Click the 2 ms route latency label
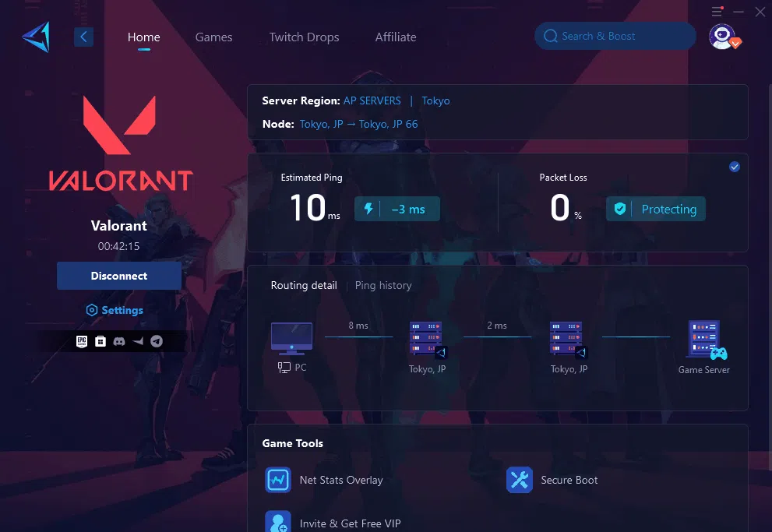Image resolution: width=772 pixels, height=532 pixels. 497,326
